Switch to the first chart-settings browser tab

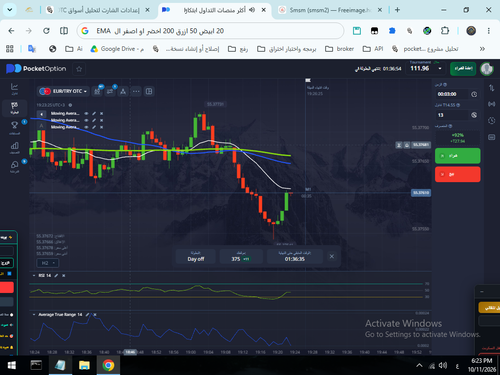(98, 10)
